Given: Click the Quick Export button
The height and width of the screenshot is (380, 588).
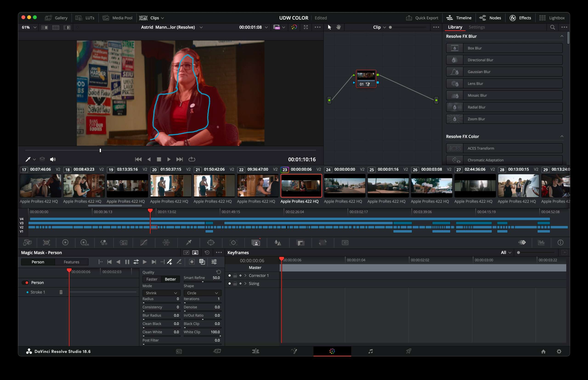Looking at the screenshot, I should tap(422, 18).
